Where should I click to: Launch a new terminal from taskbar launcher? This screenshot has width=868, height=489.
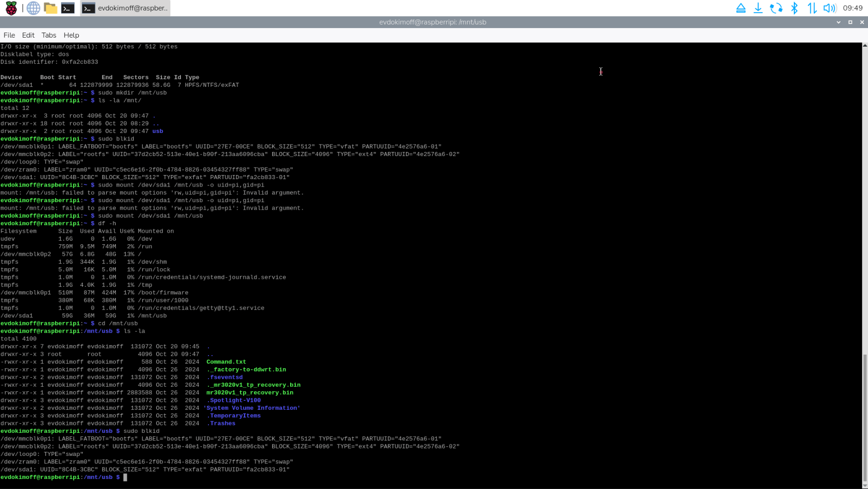[x=68, y=8]
